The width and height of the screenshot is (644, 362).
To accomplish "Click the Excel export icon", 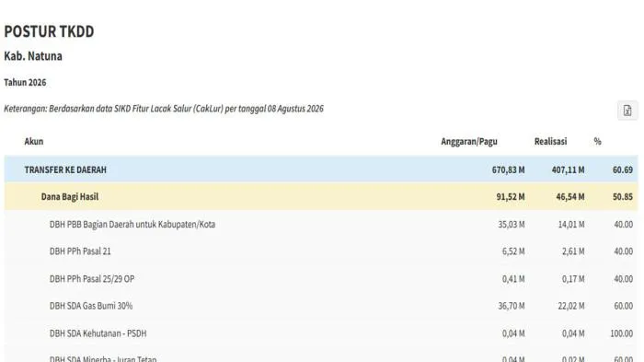I will (x=627, y=111).
